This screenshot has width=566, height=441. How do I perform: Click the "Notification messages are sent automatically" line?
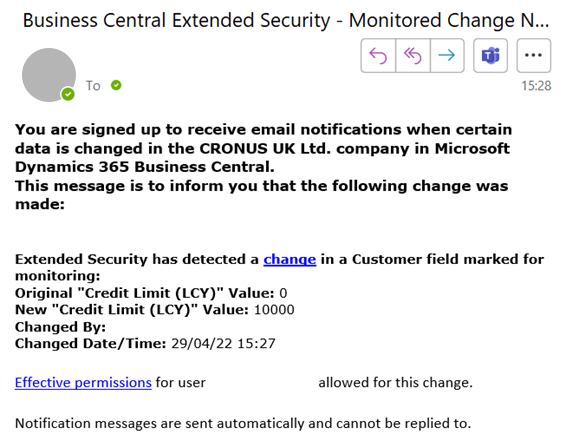243,423
